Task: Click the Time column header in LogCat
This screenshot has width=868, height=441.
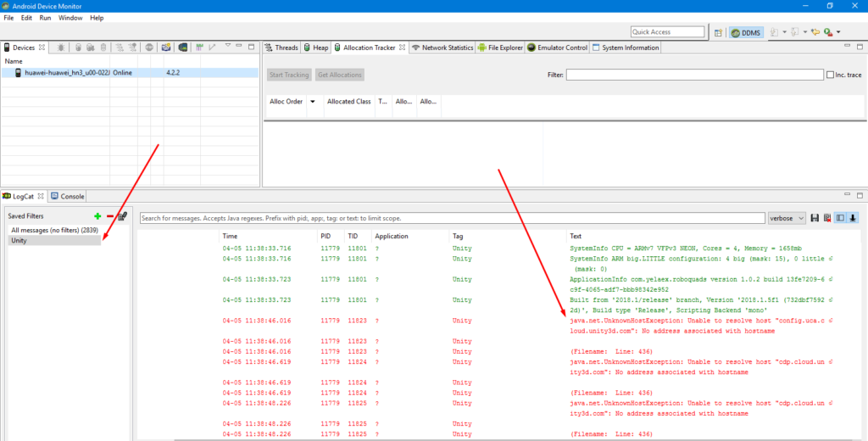Action: [x=230, y=236]
